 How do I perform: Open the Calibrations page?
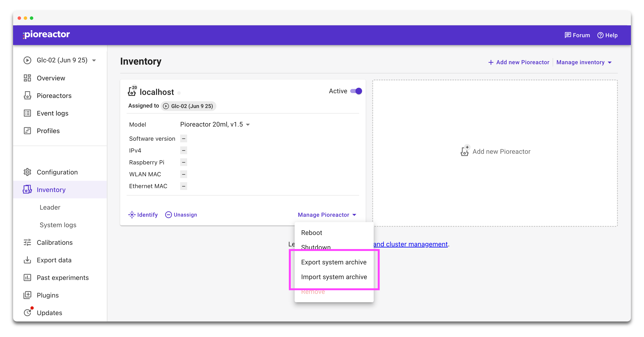[55, 243]
